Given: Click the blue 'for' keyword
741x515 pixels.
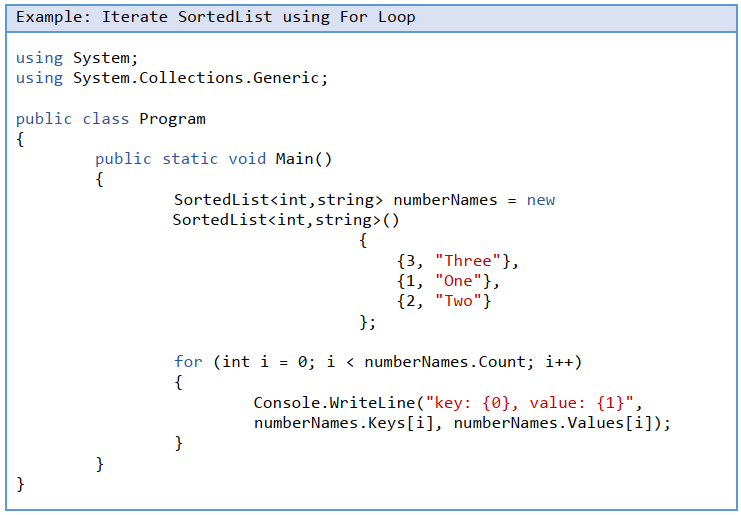Looking at the screenshot, I should click(x=188, y=362).
